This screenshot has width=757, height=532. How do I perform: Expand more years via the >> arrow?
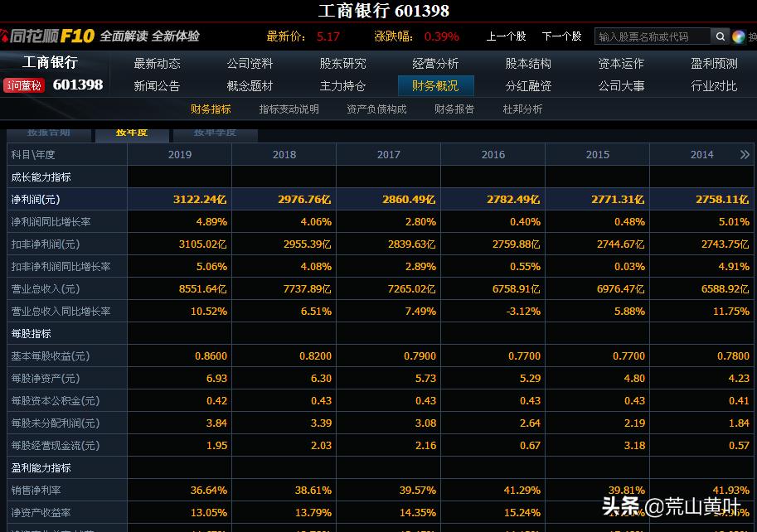745,154
